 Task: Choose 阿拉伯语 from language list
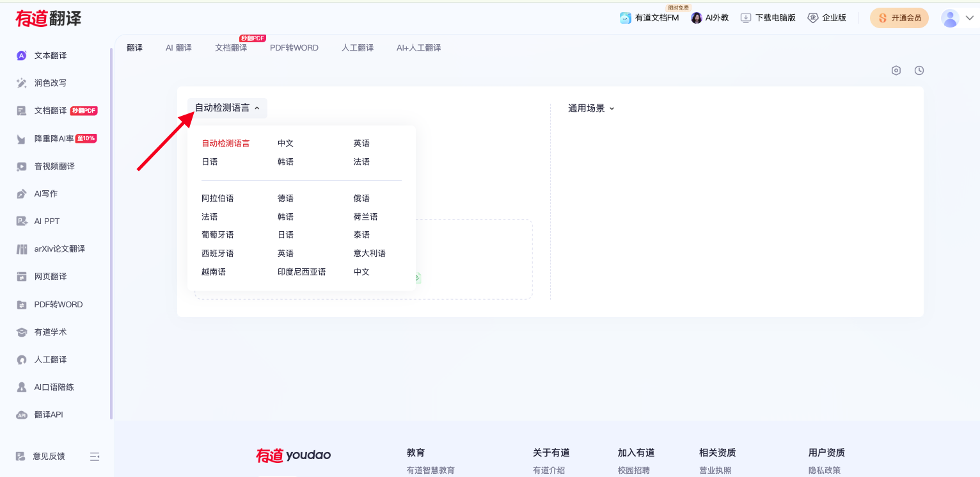(x=217, y=198)
